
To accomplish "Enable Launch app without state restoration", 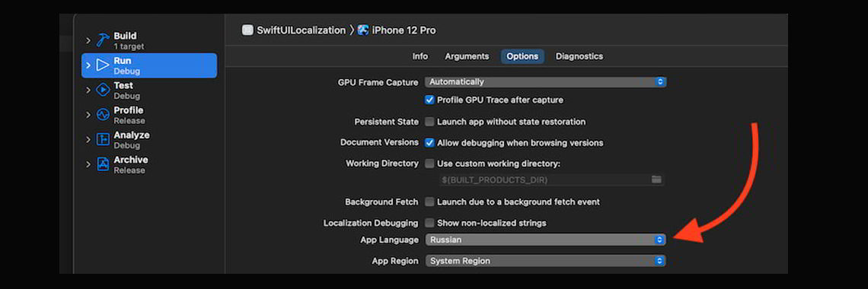I will tap(429, 122).
